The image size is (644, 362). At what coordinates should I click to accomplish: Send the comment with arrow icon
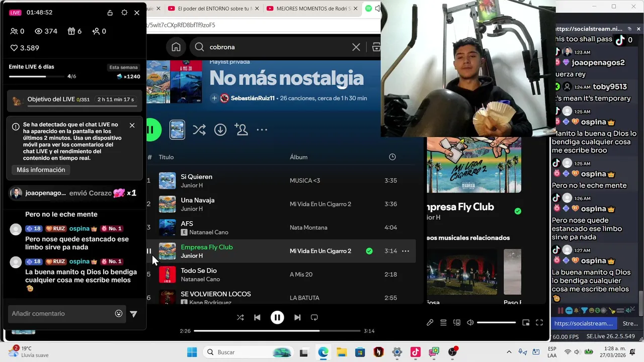coord(133,313)
